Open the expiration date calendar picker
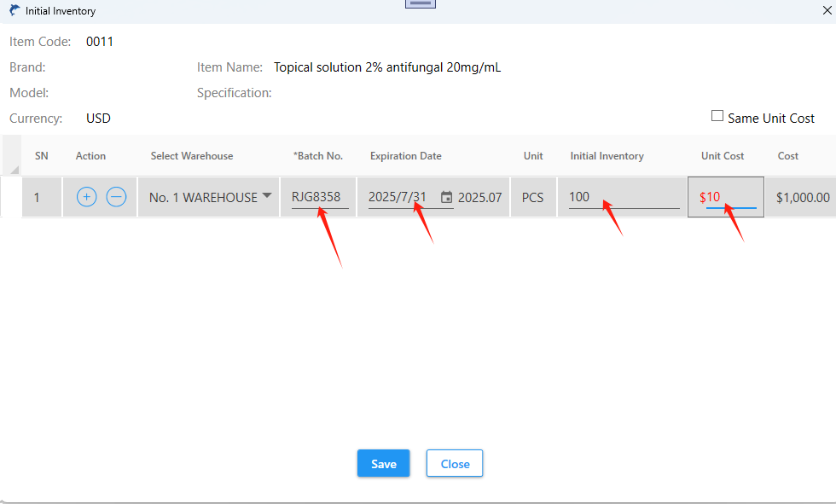This screenshot has height=504, width=836. (446, 197)
